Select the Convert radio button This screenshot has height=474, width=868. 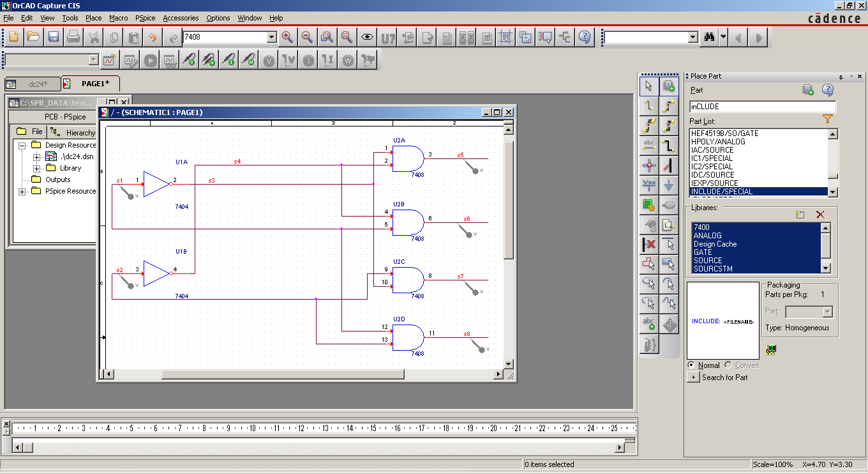[x=728, y=365]
